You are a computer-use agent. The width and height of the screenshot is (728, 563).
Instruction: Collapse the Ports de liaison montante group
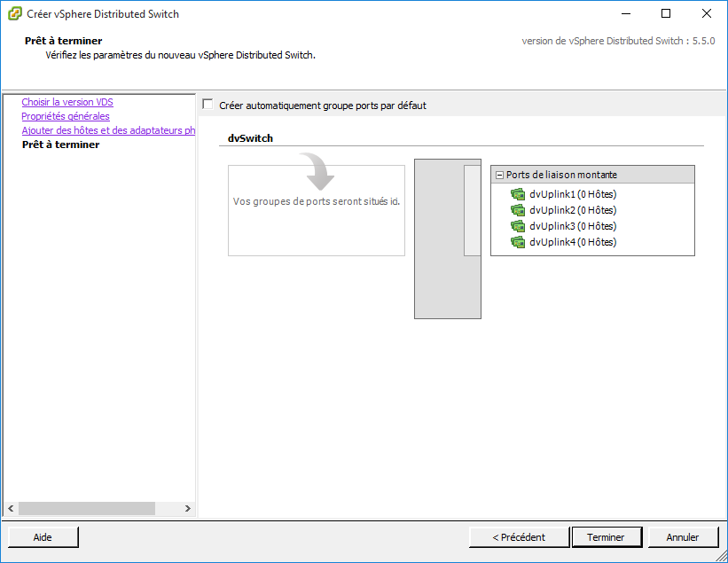pyautogui.click(x=499, y=175)
